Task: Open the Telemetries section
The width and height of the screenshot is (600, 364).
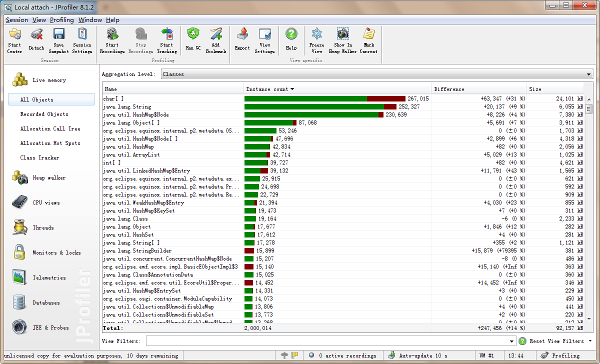Action: point(49,277)
